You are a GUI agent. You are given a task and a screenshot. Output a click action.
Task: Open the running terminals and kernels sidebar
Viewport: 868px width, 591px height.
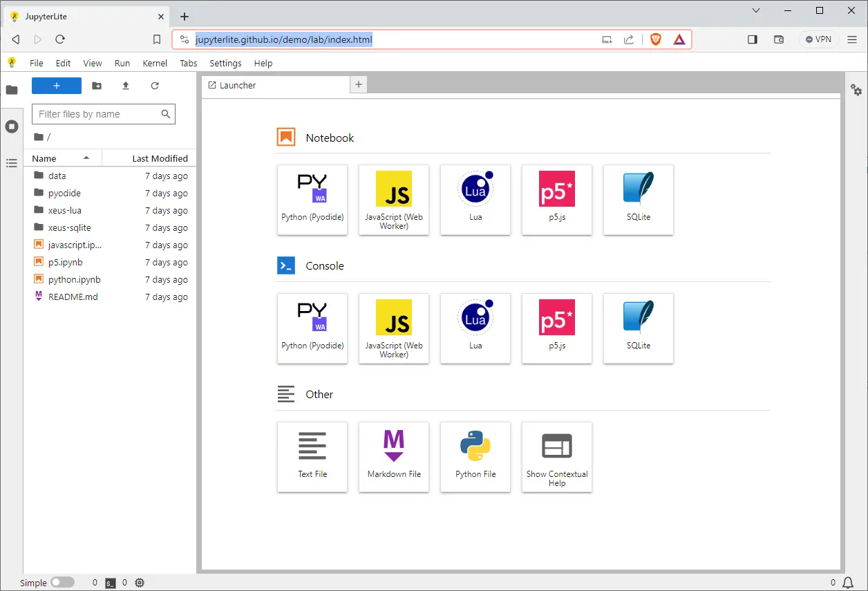click(x=12, y=126)
